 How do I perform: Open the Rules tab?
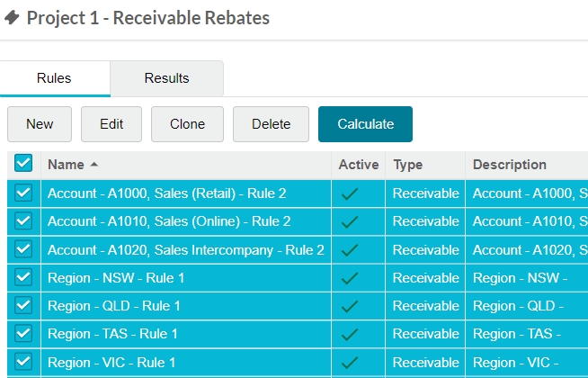pos(54,78)
